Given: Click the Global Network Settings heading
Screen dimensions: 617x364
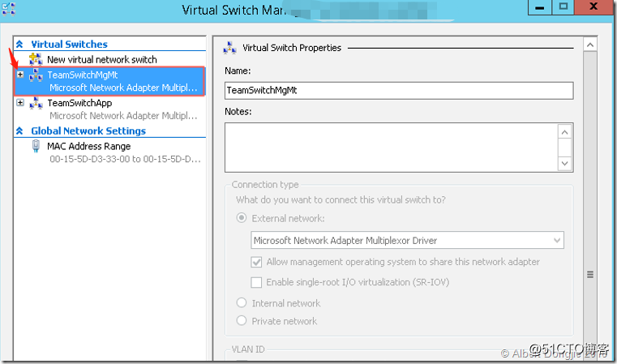Looking at the screenshot, I should click(88, 131).
